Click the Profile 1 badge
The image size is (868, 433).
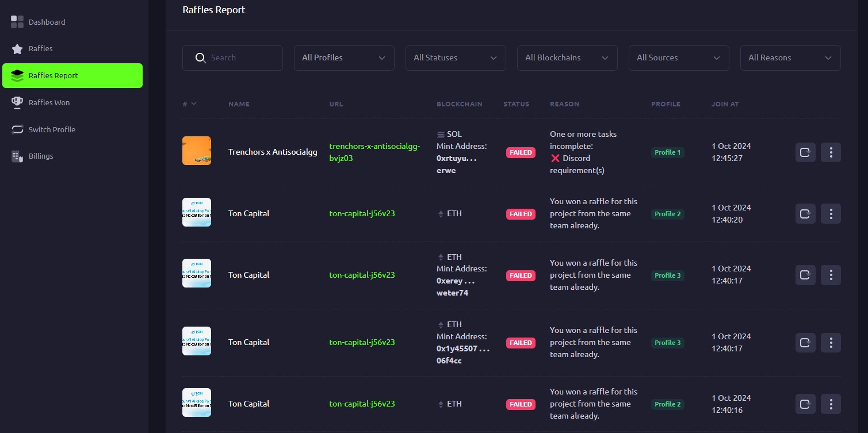point(667,152)
